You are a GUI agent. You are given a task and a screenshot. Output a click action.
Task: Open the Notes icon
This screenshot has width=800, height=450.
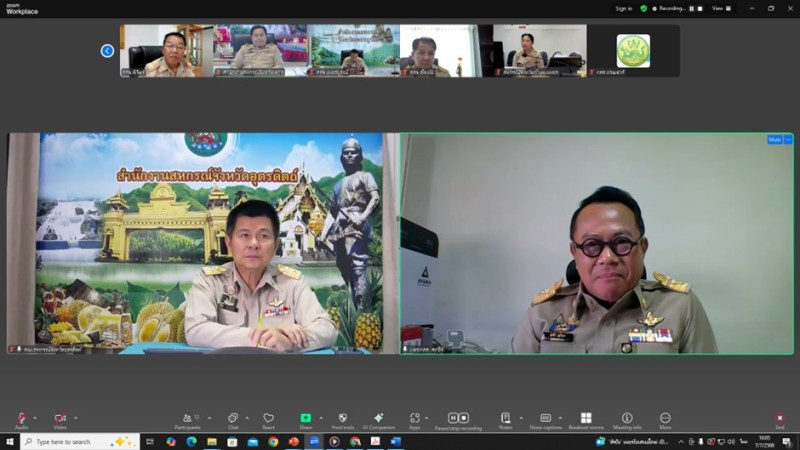(505, 420)
